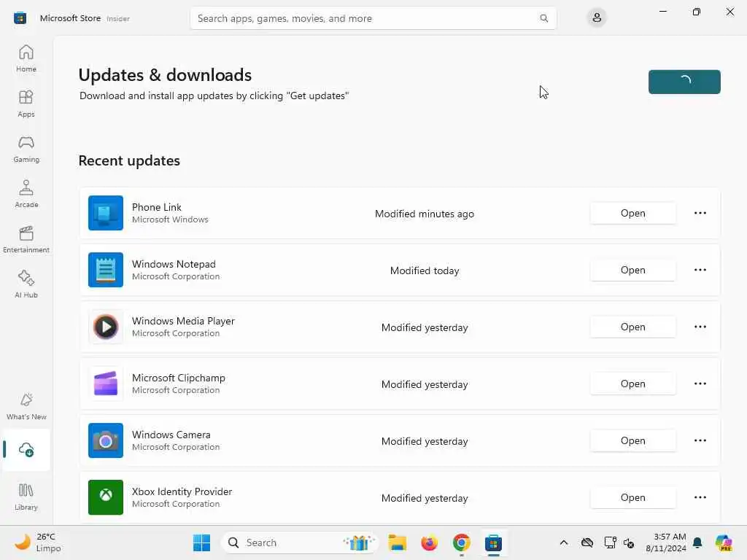Open the Arcade section
This screenshot has width=747, height=560.
pyautogui.click(x=26, y=194)
